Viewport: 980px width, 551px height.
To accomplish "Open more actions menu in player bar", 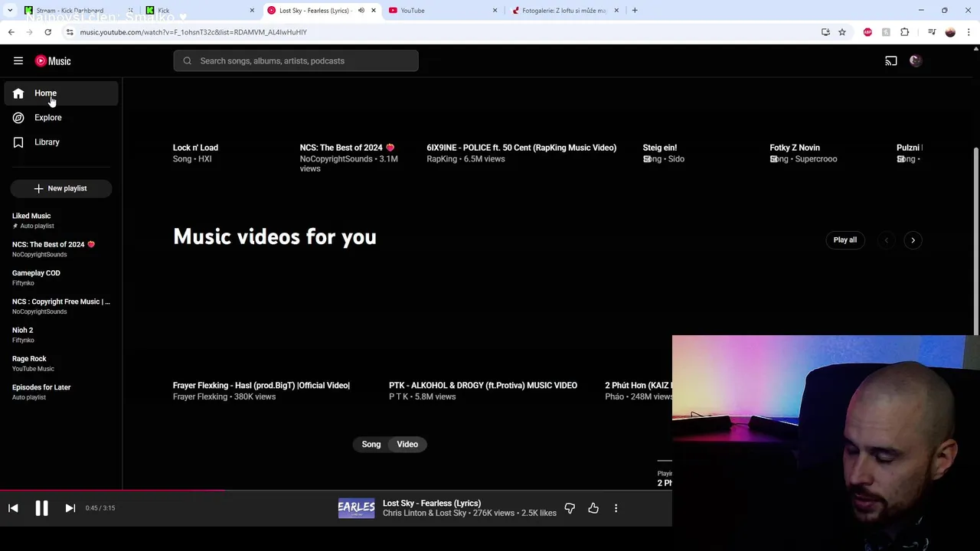I will [616, 508].
